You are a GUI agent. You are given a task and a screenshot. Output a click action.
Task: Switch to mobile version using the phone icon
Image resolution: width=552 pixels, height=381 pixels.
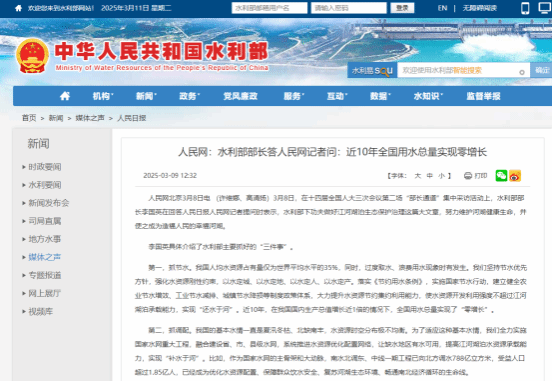coord(525,8)
